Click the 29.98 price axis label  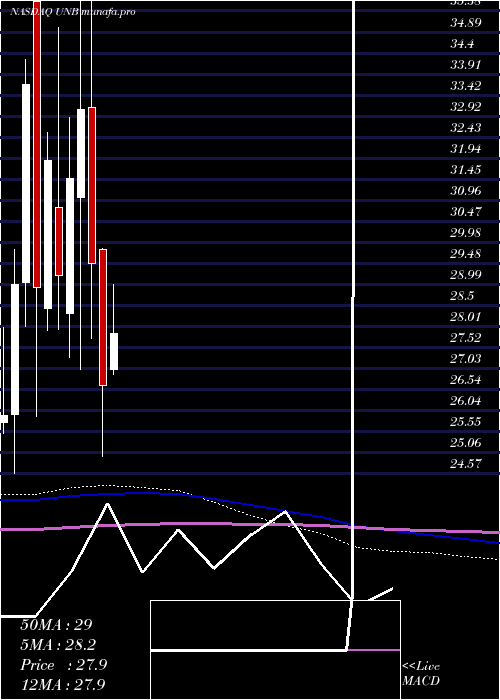click(x=466, y=233)
